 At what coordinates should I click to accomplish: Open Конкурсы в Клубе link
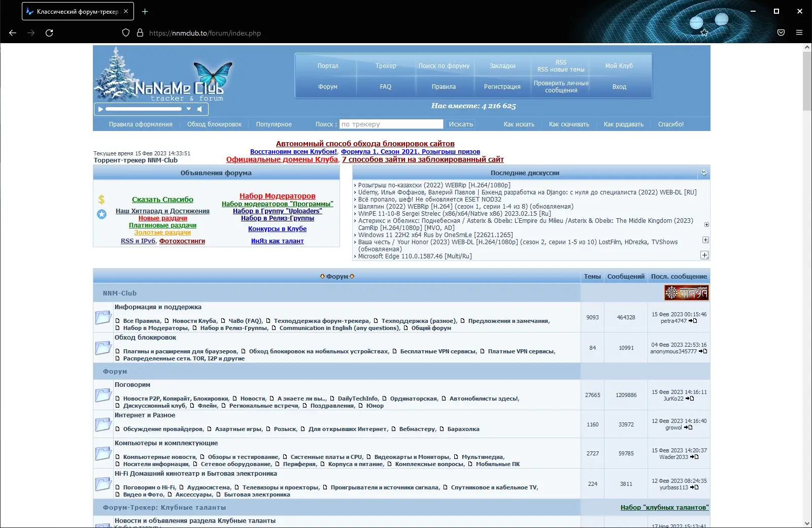click(x=277, y=229)
